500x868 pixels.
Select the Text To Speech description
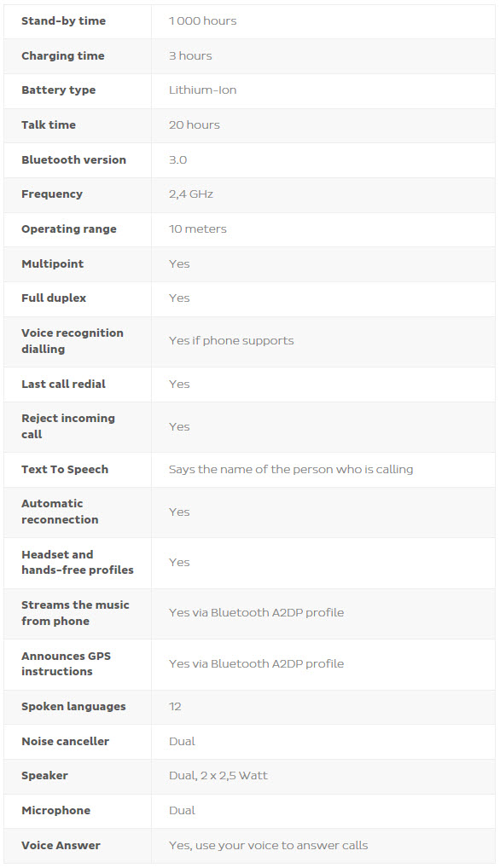pos(291,470)
